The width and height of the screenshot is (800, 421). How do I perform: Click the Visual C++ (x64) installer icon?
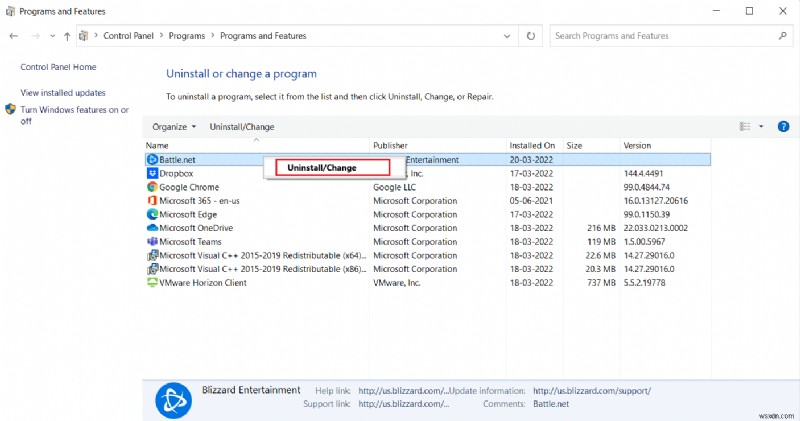(152, 256)
